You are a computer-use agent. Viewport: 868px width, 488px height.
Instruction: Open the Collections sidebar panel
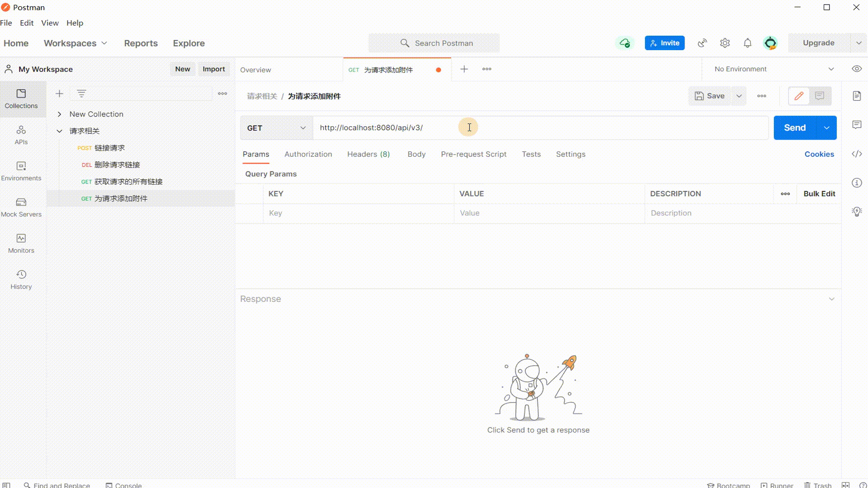(21, 99)
